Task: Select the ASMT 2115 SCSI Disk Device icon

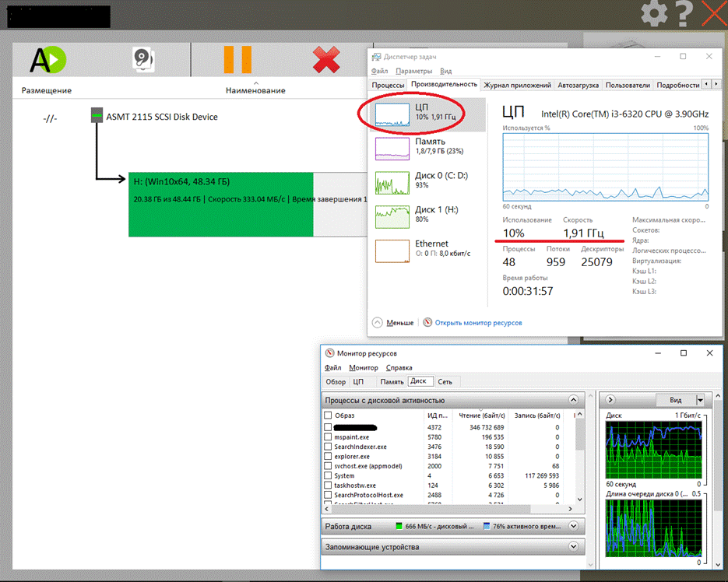Action: tap(97, 116)
